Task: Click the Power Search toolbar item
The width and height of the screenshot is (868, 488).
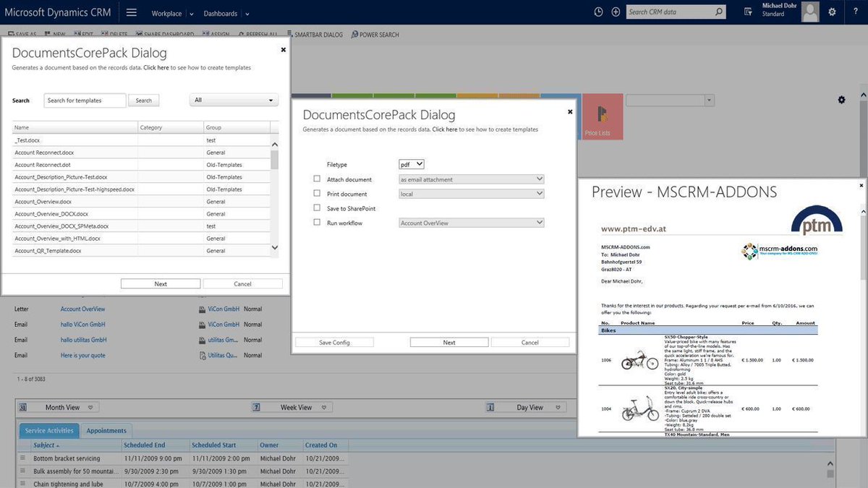Action: click(375, 35)
